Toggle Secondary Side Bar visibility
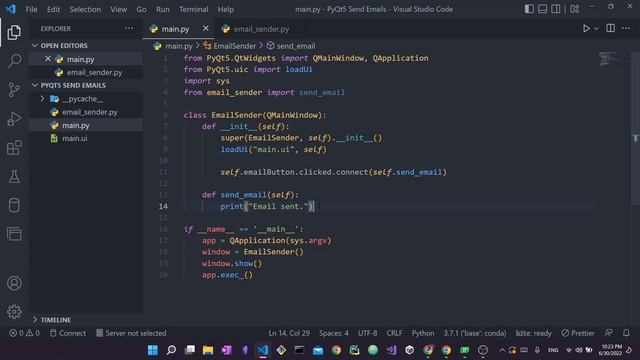This screenshot has height=360, width=640. coord(556,9)
